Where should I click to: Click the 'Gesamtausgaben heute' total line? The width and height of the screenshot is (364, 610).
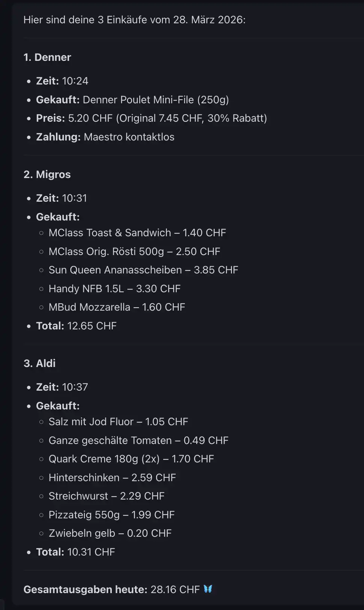pos(111,589)
